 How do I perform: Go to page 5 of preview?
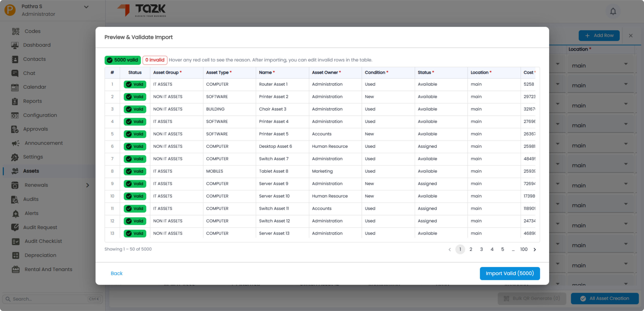click(503, 249)
